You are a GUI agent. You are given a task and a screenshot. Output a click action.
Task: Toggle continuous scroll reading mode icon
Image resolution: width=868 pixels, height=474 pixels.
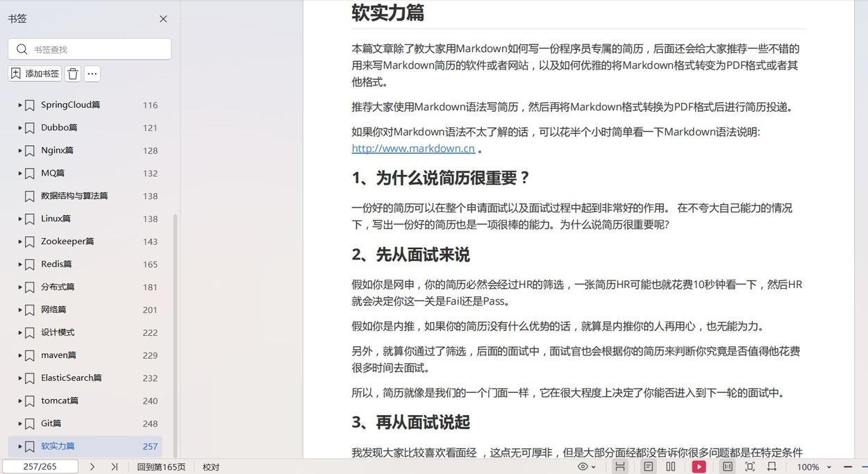pos(620,467)
